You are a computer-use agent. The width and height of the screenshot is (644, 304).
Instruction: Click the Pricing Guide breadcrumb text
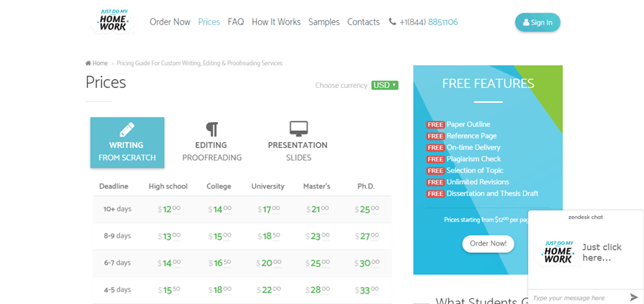pos(200,64)
